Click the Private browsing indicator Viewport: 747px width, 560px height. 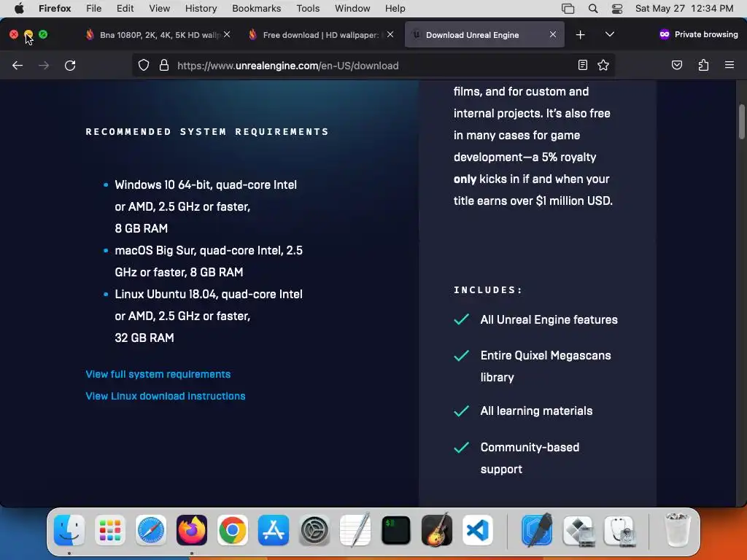click(x=698, y=34)
